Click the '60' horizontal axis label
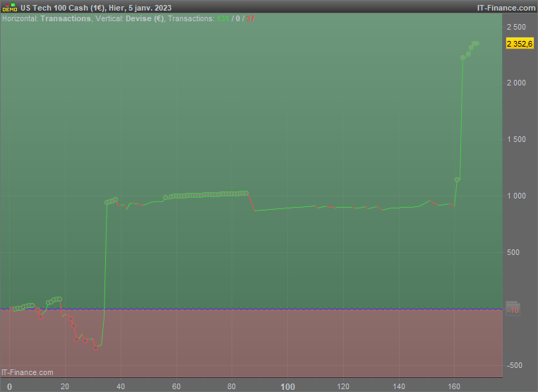The width and height of the screenshot is (538, 392). pyautogui.click(x=176, y=386)
